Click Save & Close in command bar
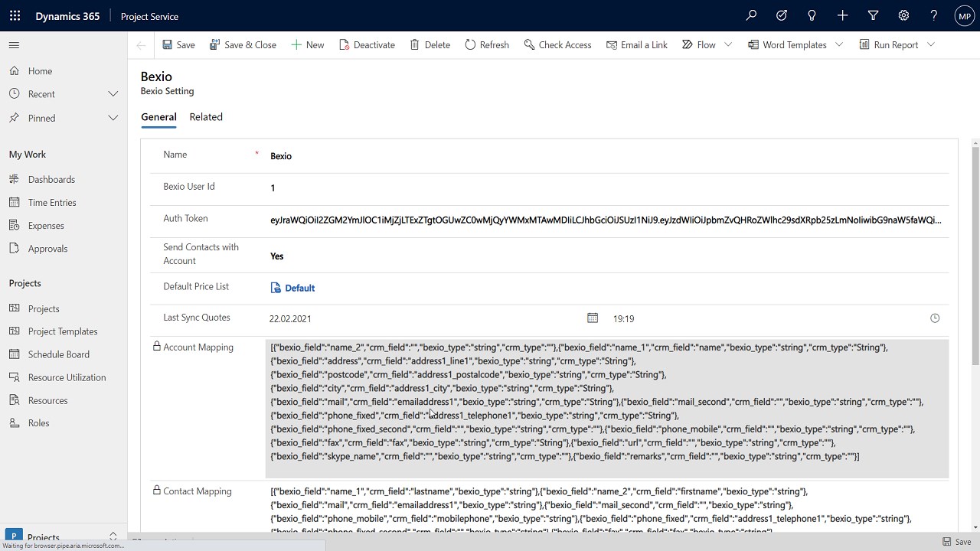The width and height of the screenshot is (980, 551). point(243,45)
